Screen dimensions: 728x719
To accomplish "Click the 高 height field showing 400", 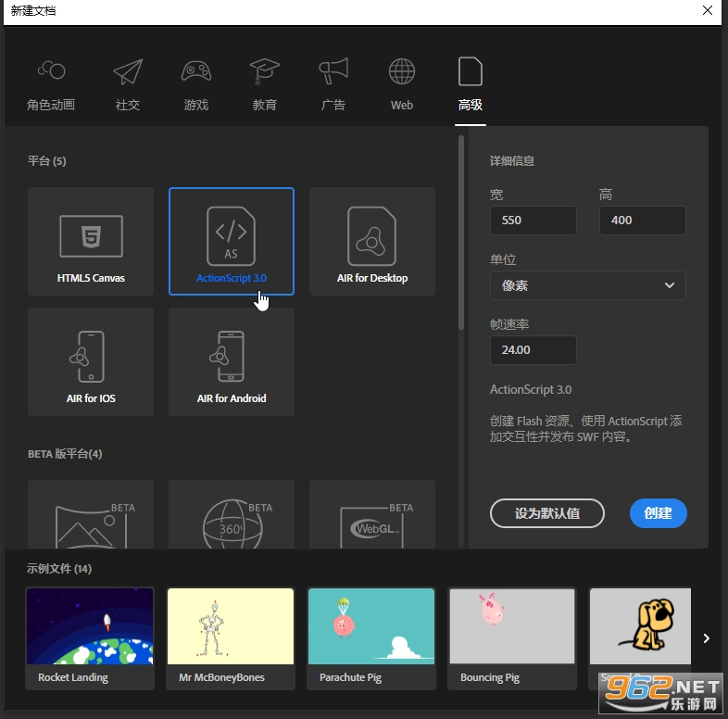I will (643, 221).
